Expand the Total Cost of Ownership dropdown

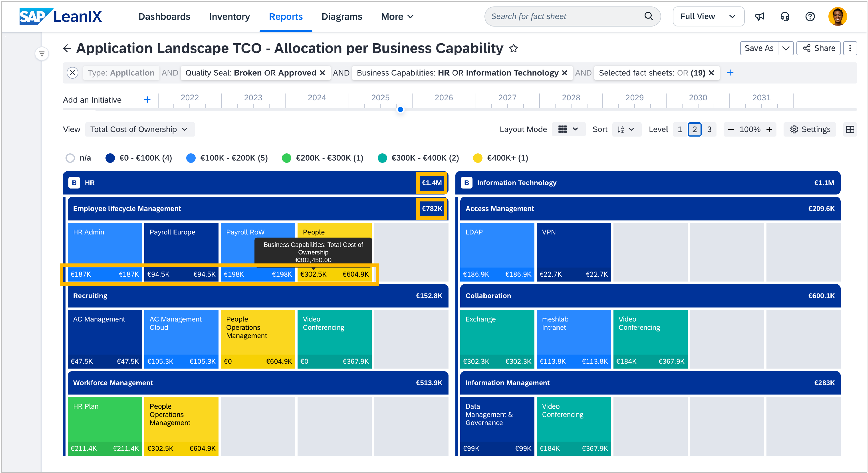coord(140,129)
